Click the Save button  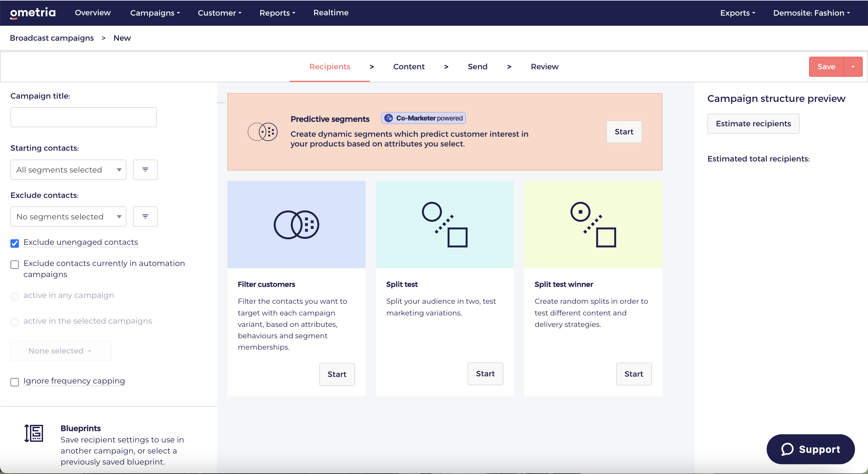click(826, 67)
